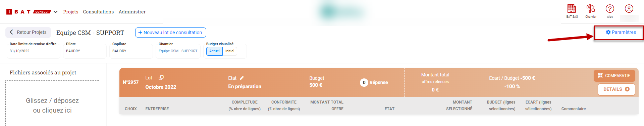The height and width of the screenshot is (126, 644).
Task: Click the copy icon next to Lot
Action: tap(161, 78)
